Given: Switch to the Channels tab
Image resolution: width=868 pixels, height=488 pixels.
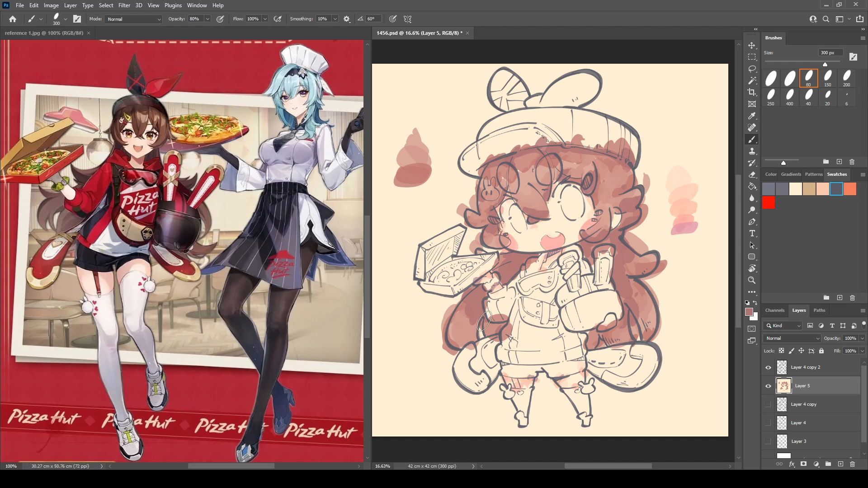Looking at the screenshot, I should point(775,310).
